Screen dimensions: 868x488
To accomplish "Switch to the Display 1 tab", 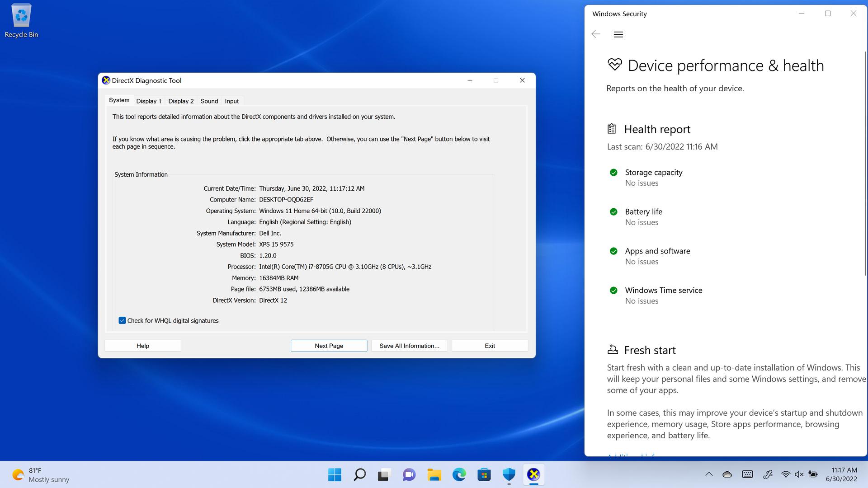I will click(149, 101).
